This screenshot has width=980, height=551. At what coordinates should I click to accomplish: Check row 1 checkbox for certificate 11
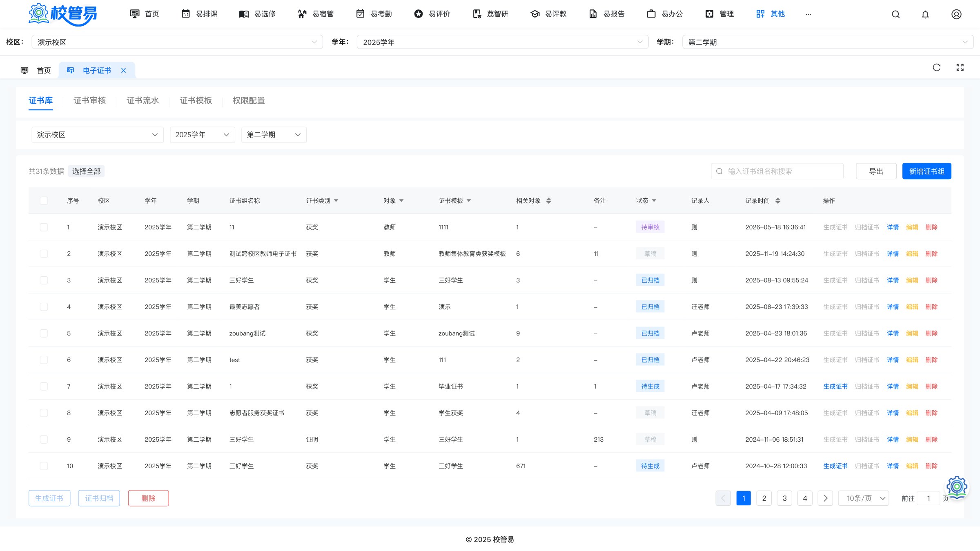[x=44, y=227]
